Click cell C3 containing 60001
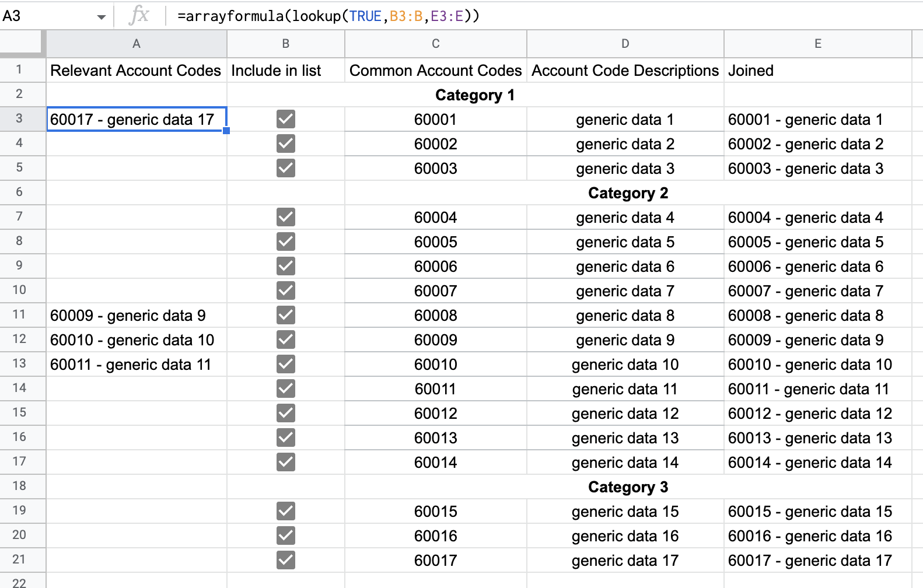Image resolution: width=923 pixels, height=588 pixels. 436,119
